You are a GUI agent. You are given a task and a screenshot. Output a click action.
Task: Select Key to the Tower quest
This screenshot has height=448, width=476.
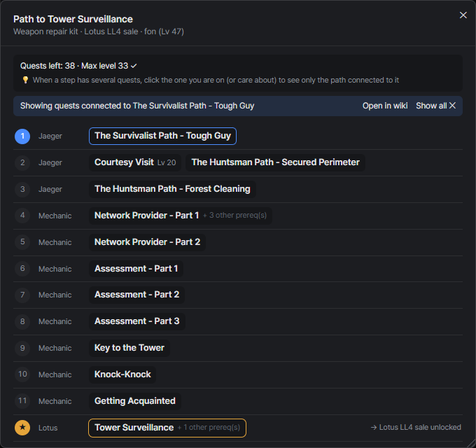(x=129, y=348)
